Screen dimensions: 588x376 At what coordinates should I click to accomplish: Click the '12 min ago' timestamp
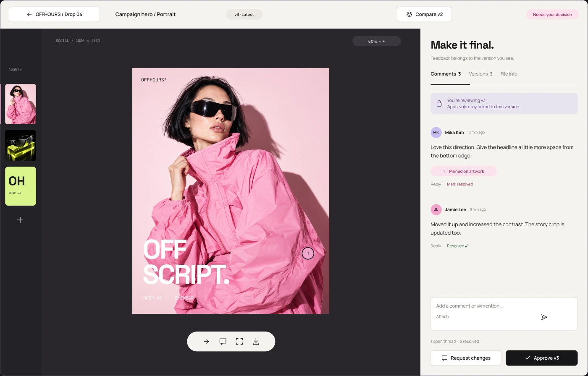(x=476, y=132)
